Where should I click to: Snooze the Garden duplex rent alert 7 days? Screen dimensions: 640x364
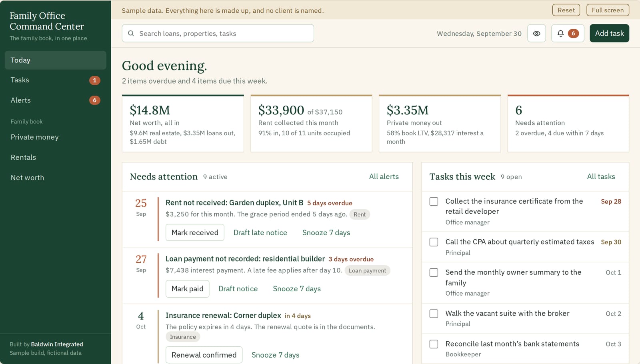click(x=326, y=233)
